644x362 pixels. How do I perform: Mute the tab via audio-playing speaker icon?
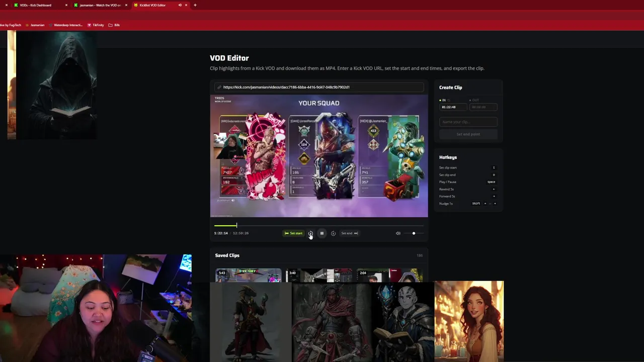click(180, 5)
